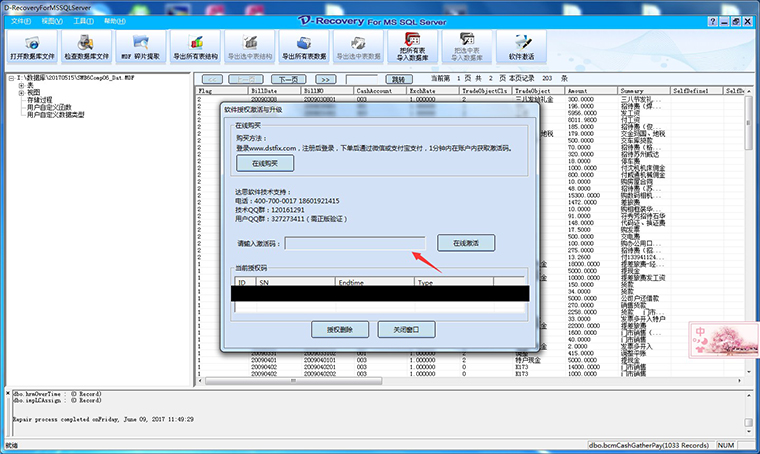Expand the 表 tree node
760x454 pixels.
(x=21, y=86)
